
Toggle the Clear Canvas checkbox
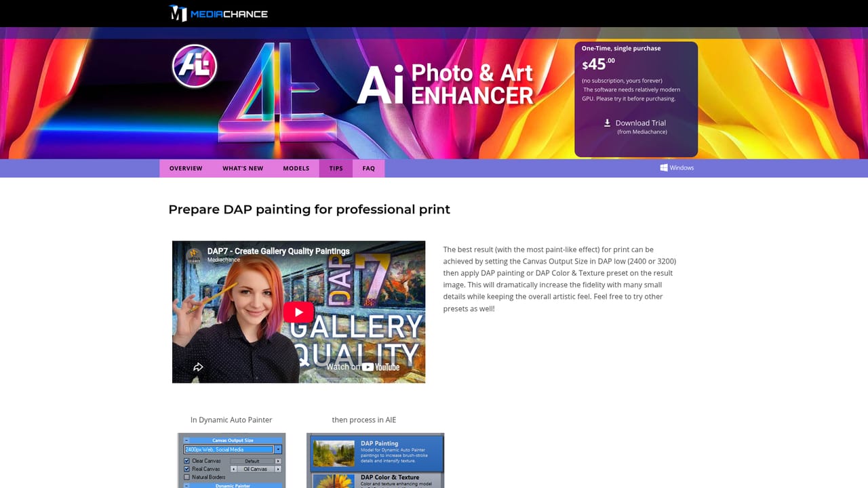pyautogui.click(x=187, y=461)
